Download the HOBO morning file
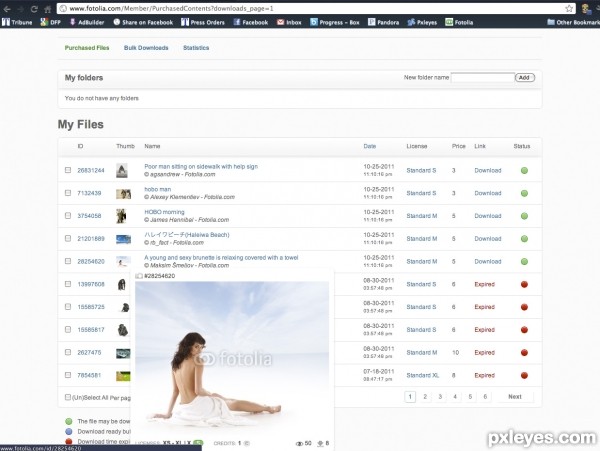Image resolution: width=600 pixels, height=451 pixels. point(488,216)
